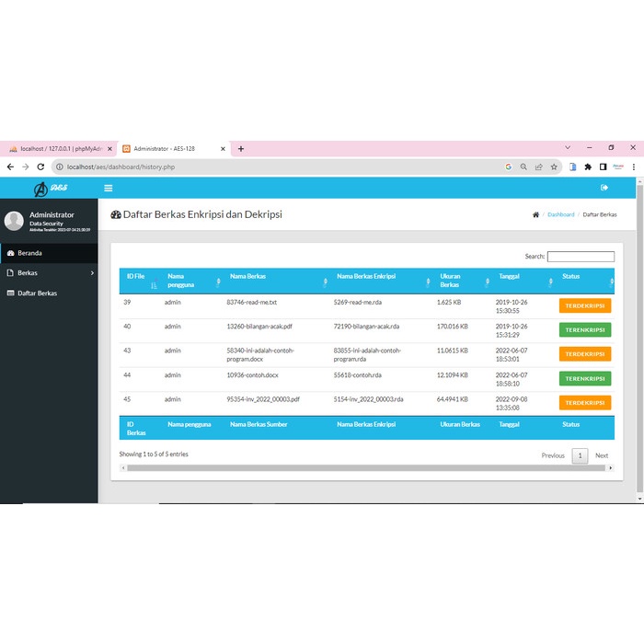644x644 pixels.
Task: Click the Administrator profile avatar
Action: pos(14,221)
